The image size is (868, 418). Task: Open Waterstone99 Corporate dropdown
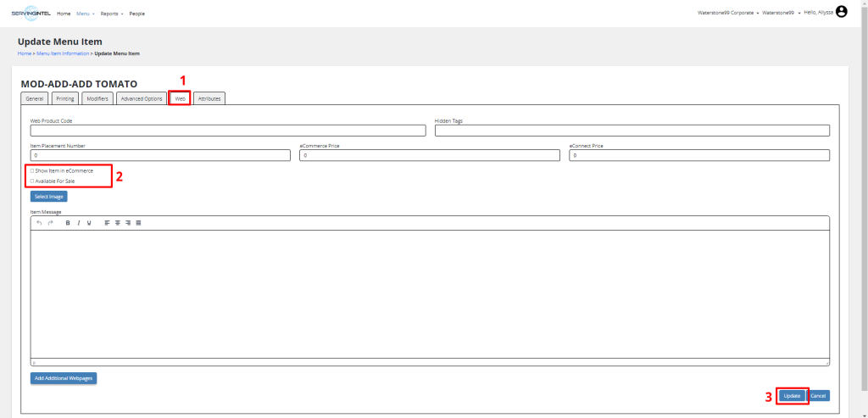[x=725, y=14]
